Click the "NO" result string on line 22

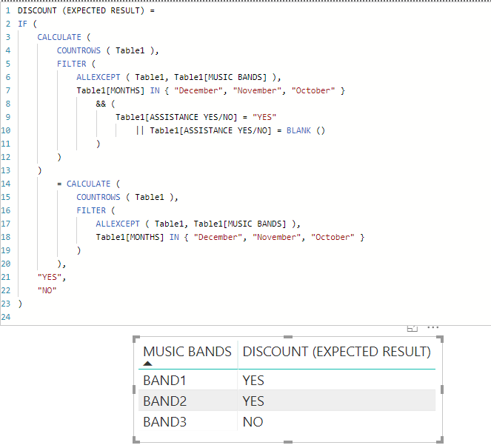point(47,290)
